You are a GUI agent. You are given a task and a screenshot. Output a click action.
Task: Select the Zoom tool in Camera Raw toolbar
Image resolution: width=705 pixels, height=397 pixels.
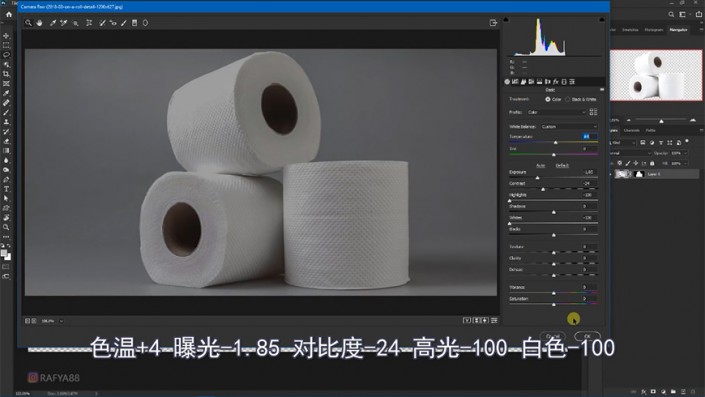[x=28, y=23]
